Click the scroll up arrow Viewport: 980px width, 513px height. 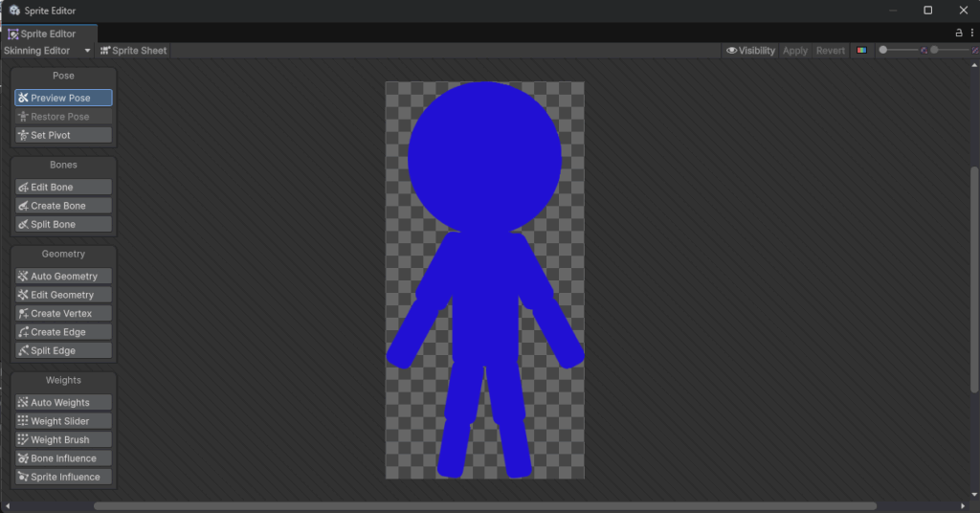point(974,65)
